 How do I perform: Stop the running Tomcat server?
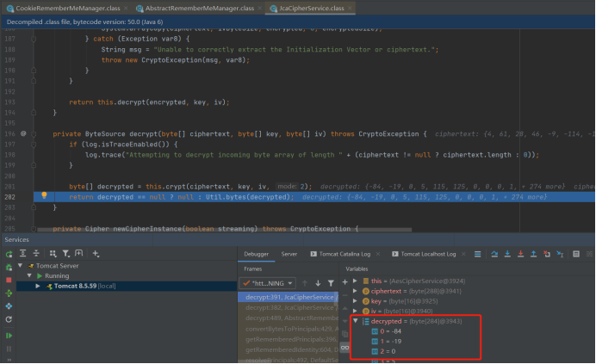click(9, 280)
